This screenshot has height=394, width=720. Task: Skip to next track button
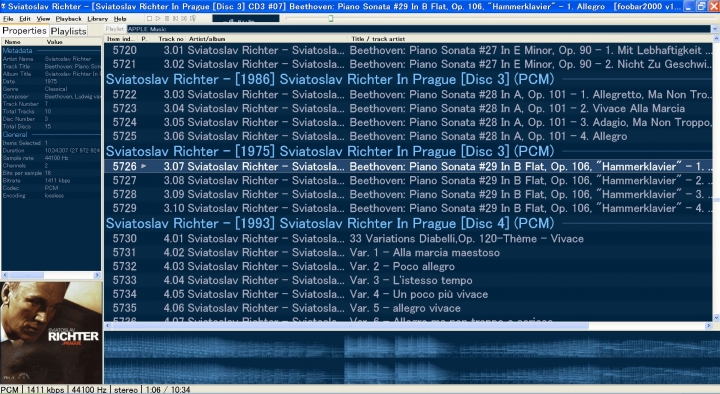(184, 19)
